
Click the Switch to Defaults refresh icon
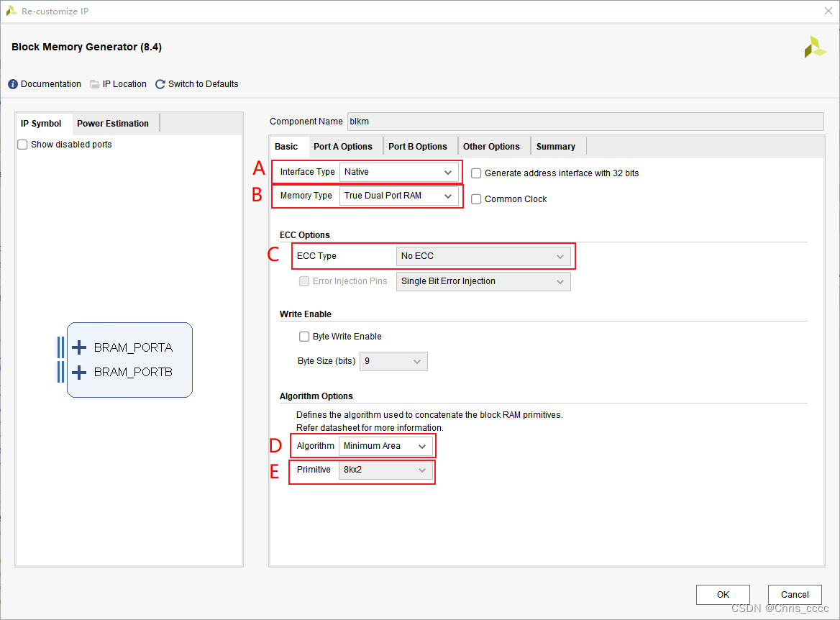[160, 84]
